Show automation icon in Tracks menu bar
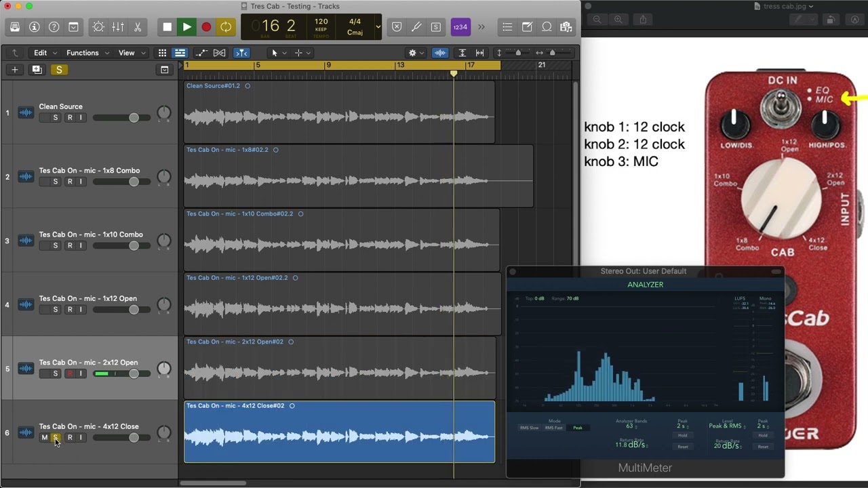 click(x=201, y=53)
